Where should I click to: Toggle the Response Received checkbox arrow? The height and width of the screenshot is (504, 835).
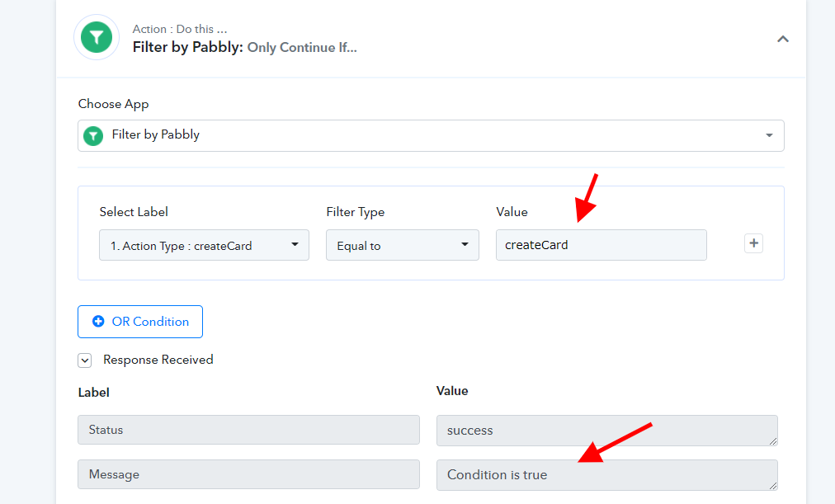(85, 360)
